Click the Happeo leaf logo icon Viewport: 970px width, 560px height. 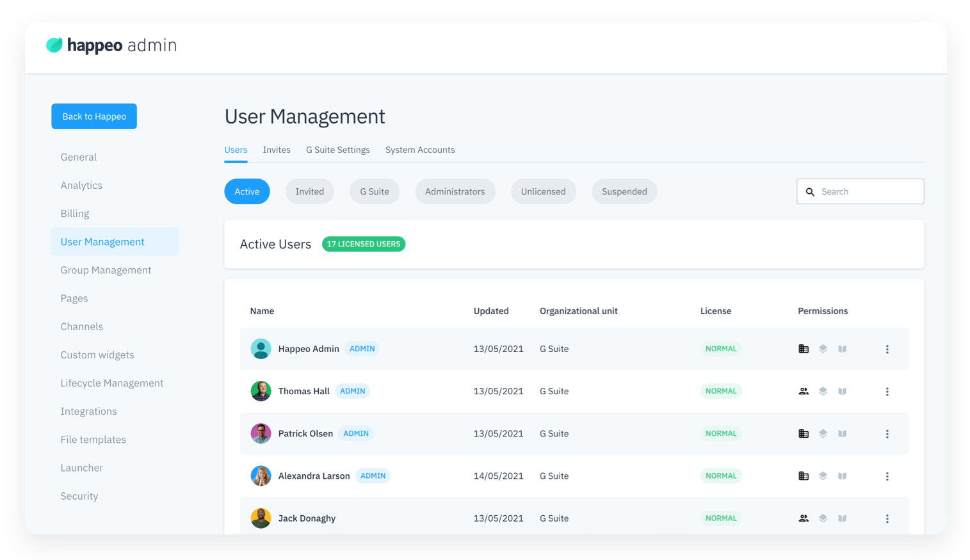[x=54, y=45]
